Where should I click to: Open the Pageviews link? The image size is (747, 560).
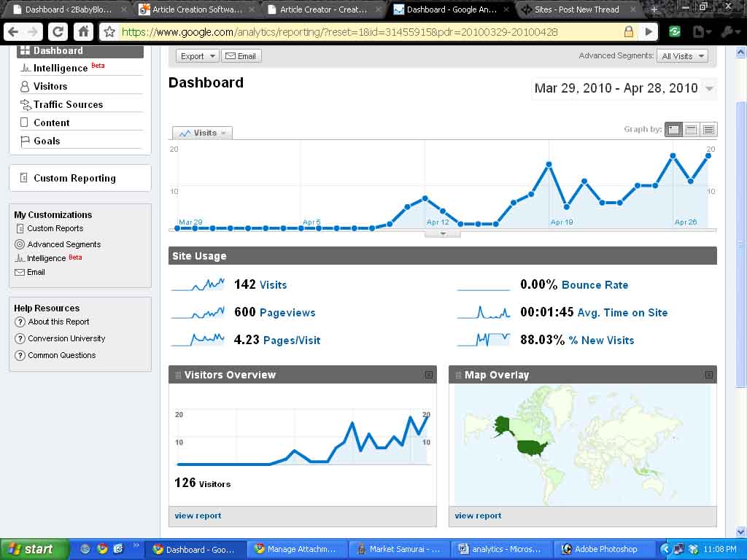[x=287, y=312]
